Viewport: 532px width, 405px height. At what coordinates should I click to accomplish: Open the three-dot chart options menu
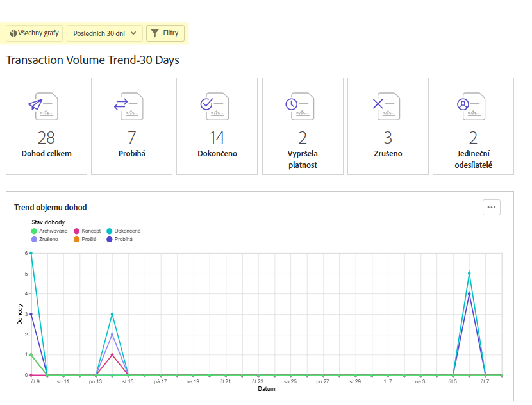coord(491,207)
